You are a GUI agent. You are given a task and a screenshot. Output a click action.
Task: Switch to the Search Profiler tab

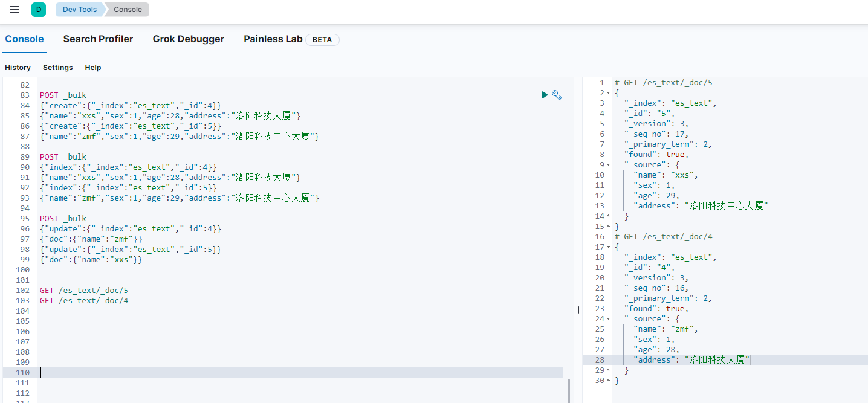pyautogui.click(x=98, y=39)
